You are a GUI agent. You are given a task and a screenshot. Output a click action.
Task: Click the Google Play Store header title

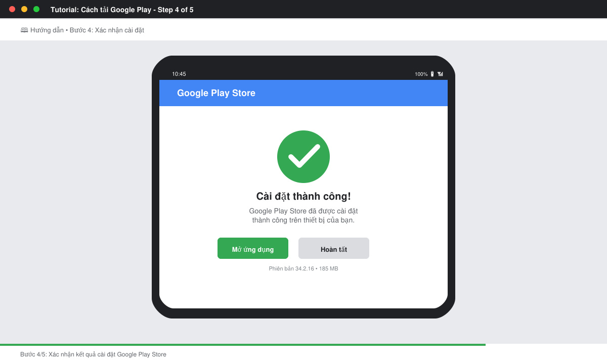[216, 93]
